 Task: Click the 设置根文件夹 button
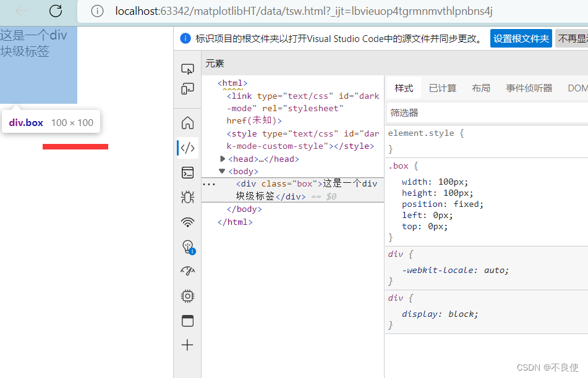coord(521,38)
